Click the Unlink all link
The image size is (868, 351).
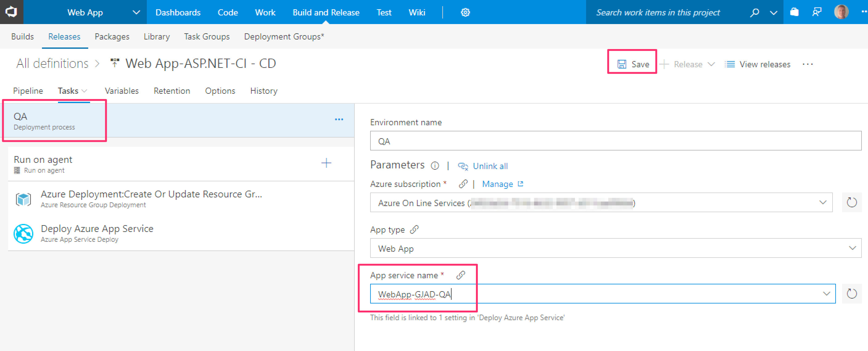[490, 166]
